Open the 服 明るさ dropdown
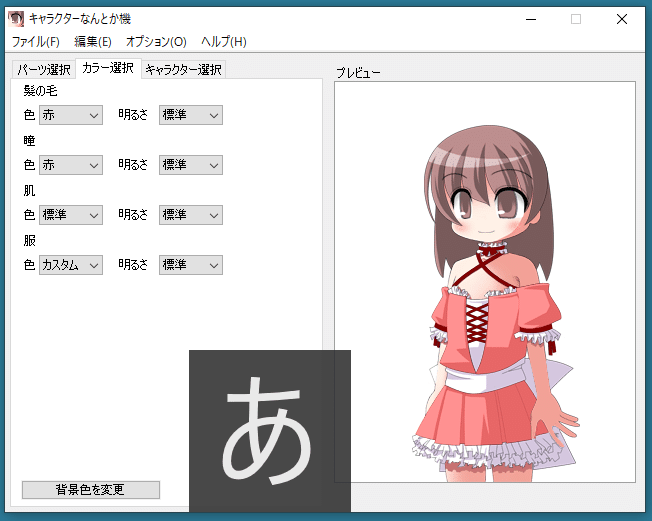This screenshot has width=652, height=521. click(191, 265)
